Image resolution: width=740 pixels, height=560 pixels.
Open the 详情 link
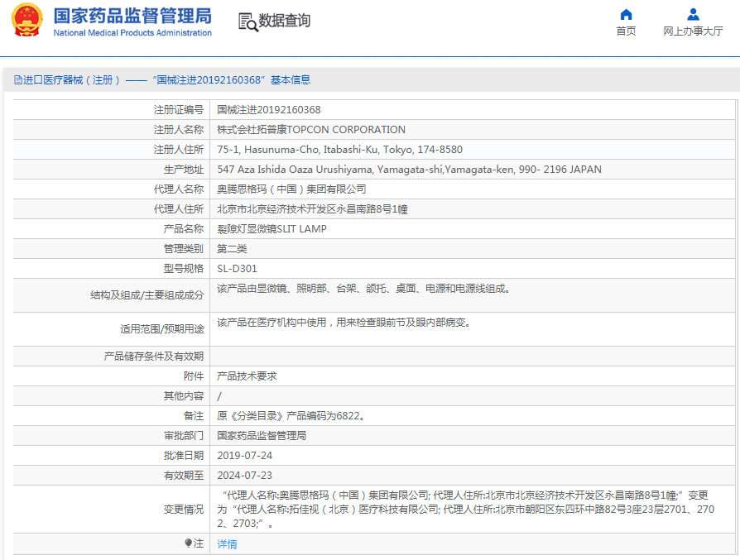point(227,544)
